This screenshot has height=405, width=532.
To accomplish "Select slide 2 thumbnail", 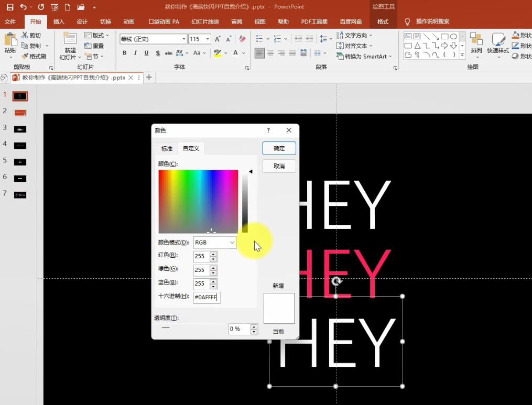I will point(20,112).
